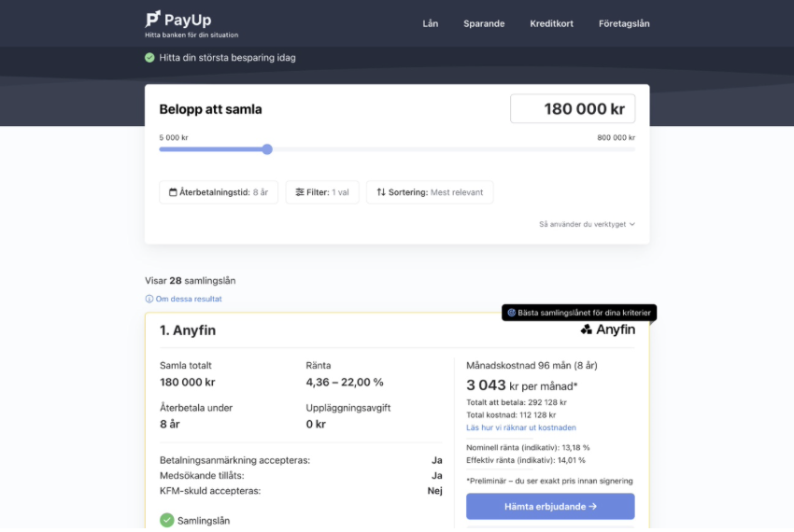Open the Kreditkort navigation item

tap(551, 23)
